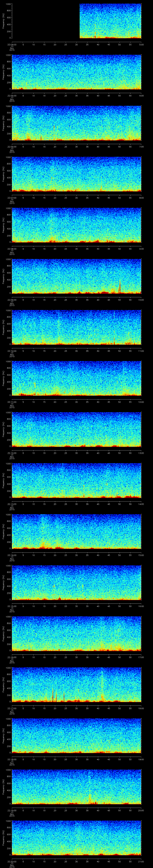Choose the spectrogram panel starting at 22:11:00
Screen dimensions: 153x868
pyautogui.click(x=77, y=378)
